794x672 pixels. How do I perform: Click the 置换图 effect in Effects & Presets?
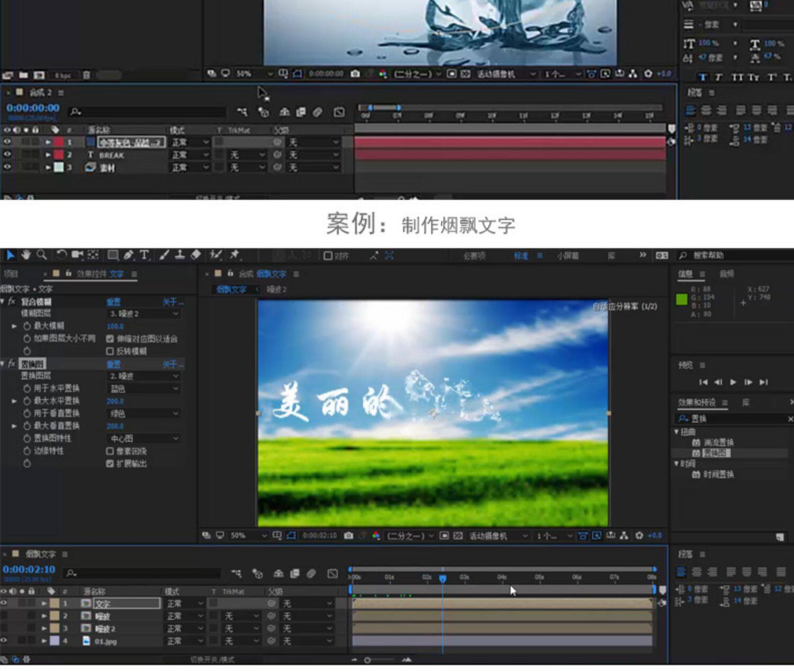716,453
